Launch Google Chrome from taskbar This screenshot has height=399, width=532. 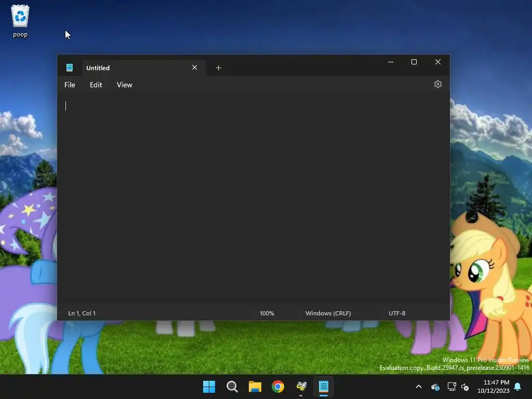click(x=278, y=387)
